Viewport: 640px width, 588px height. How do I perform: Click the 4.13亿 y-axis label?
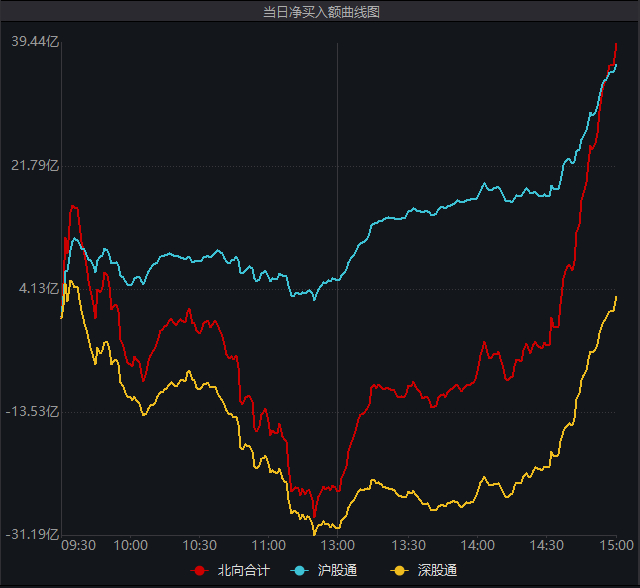[39, 288]
